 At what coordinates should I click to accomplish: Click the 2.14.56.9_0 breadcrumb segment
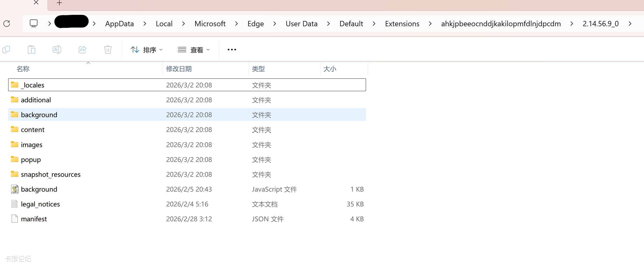(x=601, y=24)
